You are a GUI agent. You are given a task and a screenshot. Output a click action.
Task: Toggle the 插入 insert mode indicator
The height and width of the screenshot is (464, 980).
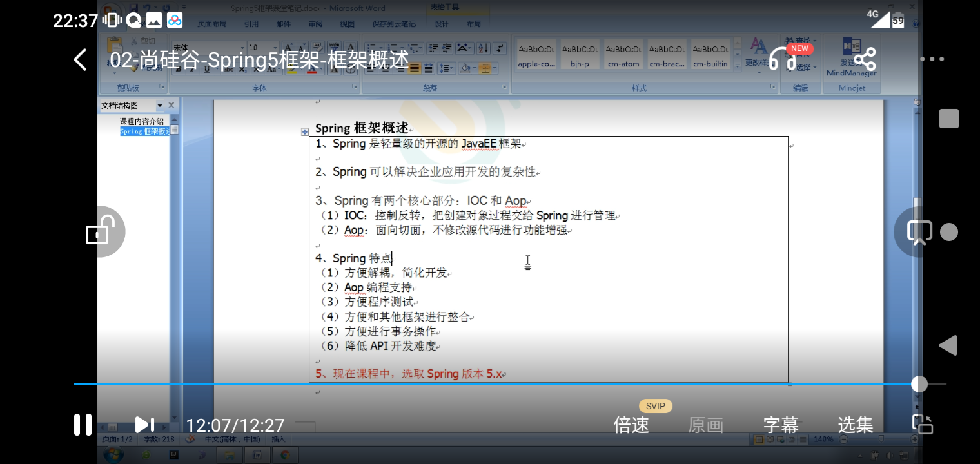coord(279,439)
